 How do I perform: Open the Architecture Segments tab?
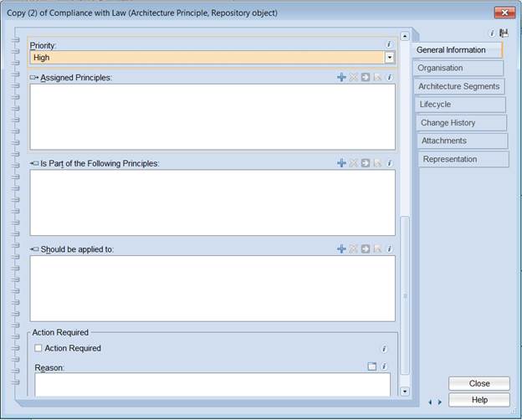[459, 86]
